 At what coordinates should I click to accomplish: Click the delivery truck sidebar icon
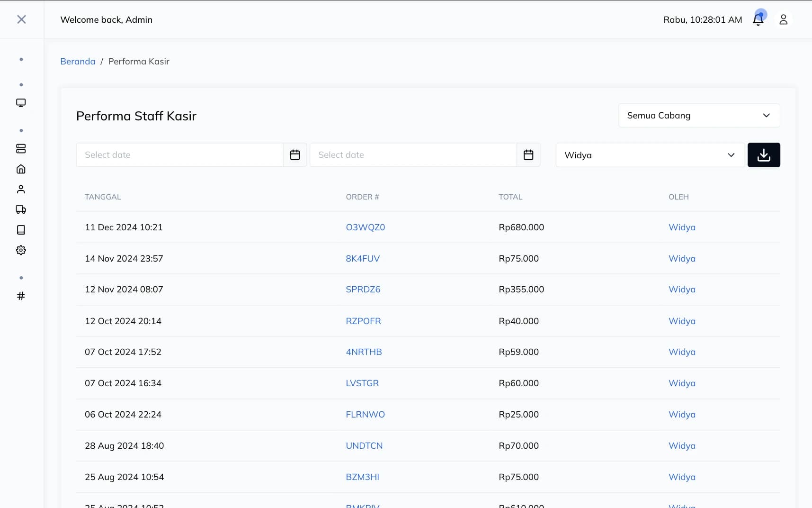[x=21, y=209]
